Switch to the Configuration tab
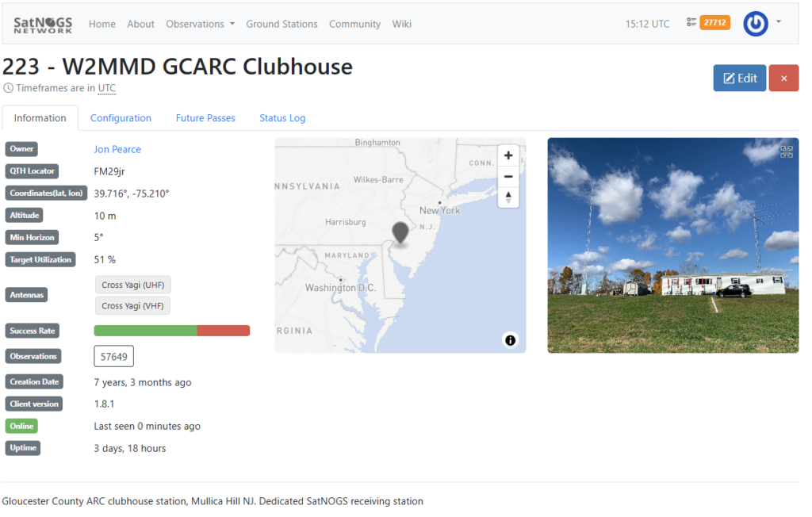 pos(121,118)
